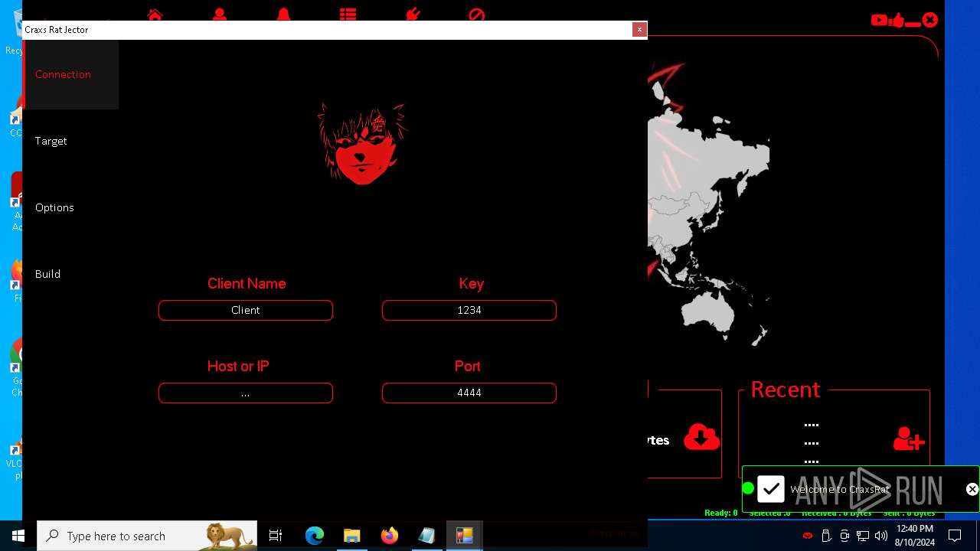Click the red anime face logo
Viewport: 980px width, 551px height.
pyautogui.click(x=361, y=143)
